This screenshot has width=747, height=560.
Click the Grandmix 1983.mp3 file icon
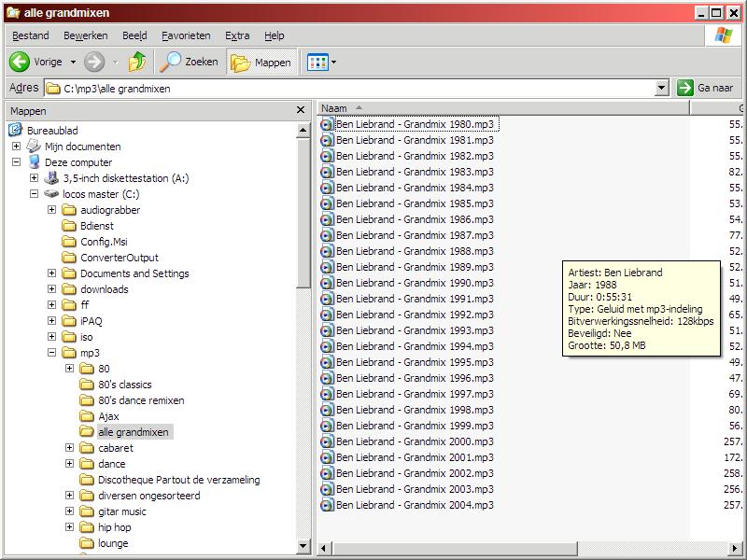[327, 172]
